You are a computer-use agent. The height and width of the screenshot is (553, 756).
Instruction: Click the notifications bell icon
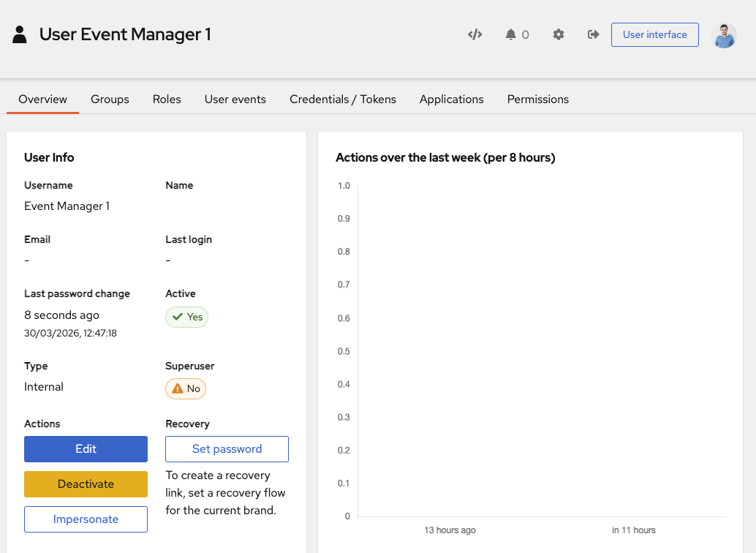[511, 34]
